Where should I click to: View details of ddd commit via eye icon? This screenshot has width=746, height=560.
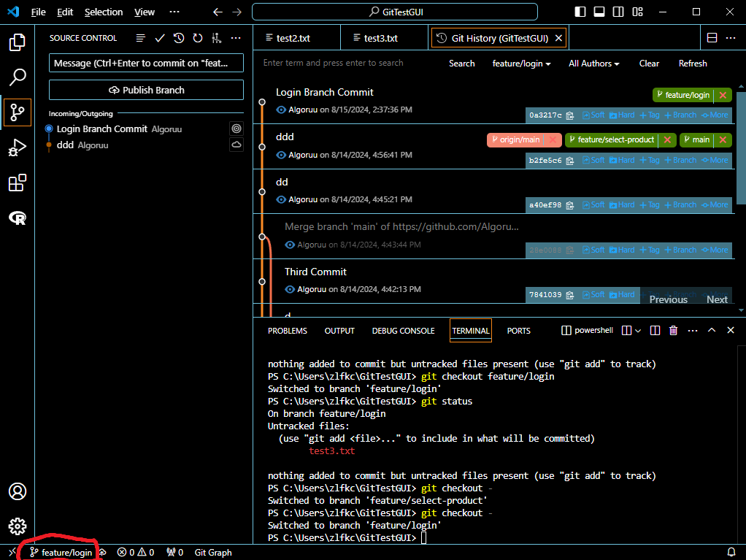tap(281, 155)
